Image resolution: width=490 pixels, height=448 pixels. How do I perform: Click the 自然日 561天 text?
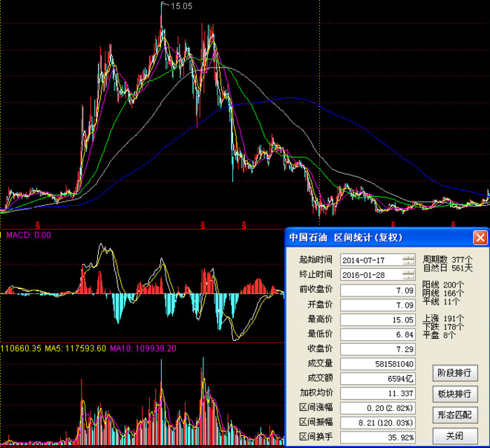(448, 268)
